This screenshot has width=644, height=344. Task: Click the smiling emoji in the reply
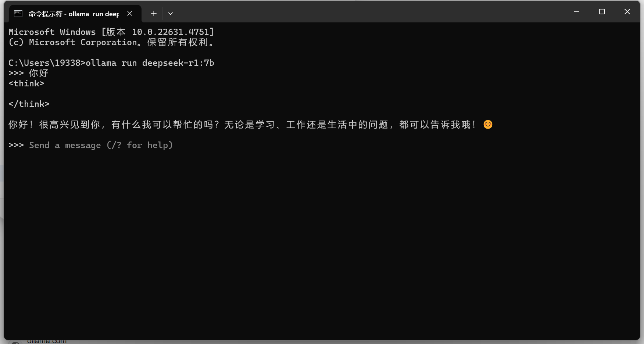tap(488, 125)
